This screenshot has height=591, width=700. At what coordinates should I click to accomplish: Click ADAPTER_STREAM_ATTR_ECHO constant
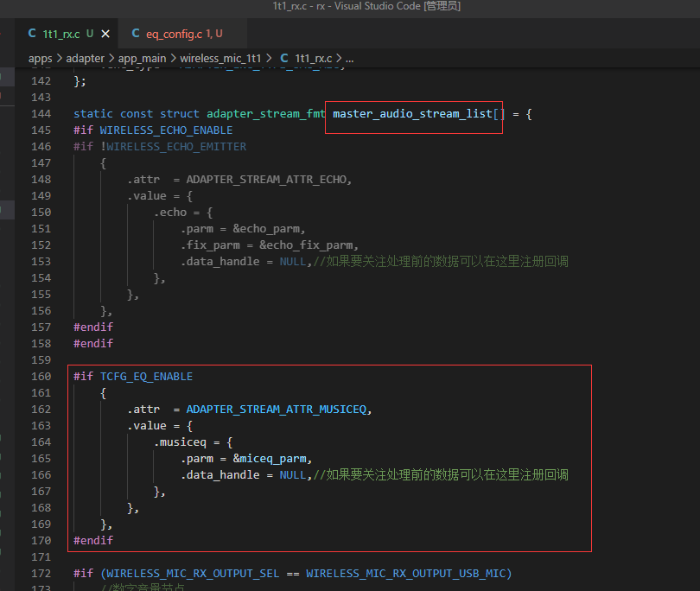click(x=266, y=180)
